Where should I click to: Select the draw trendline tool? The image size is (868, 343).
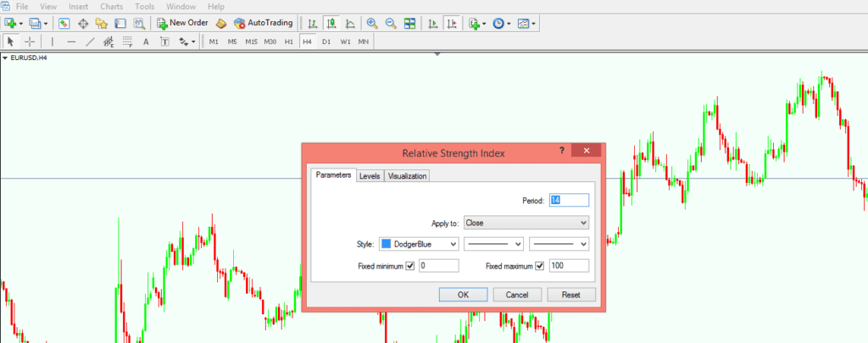[90, 41]
